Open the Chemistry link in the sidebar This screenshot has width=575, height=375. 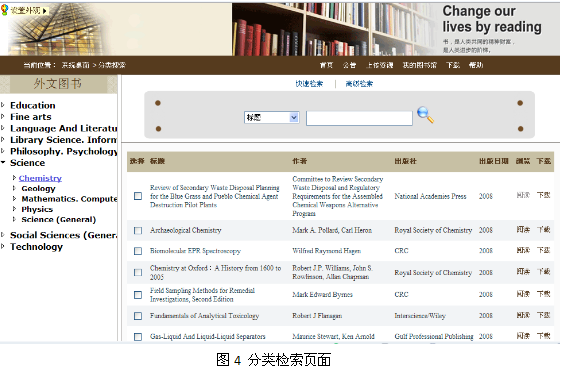click(x=40, y=178)
